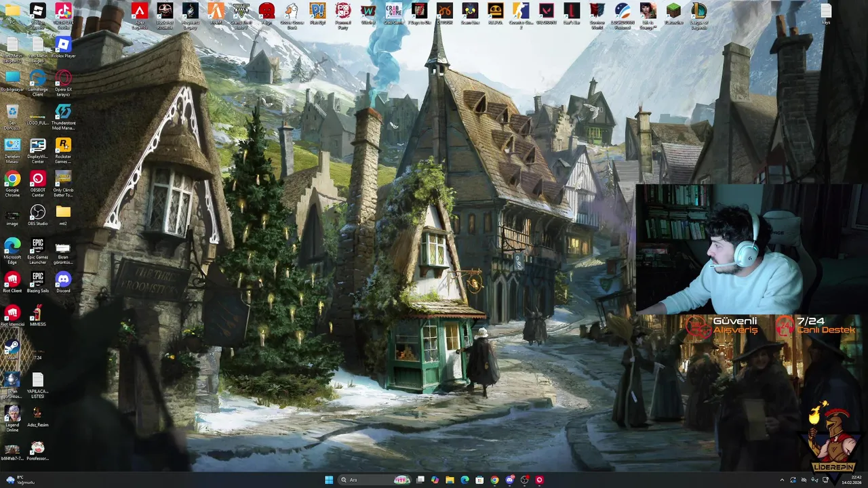Expand the hidden system tray icons
This screenshot has width=868, height=488.
(x=782, y=480)
